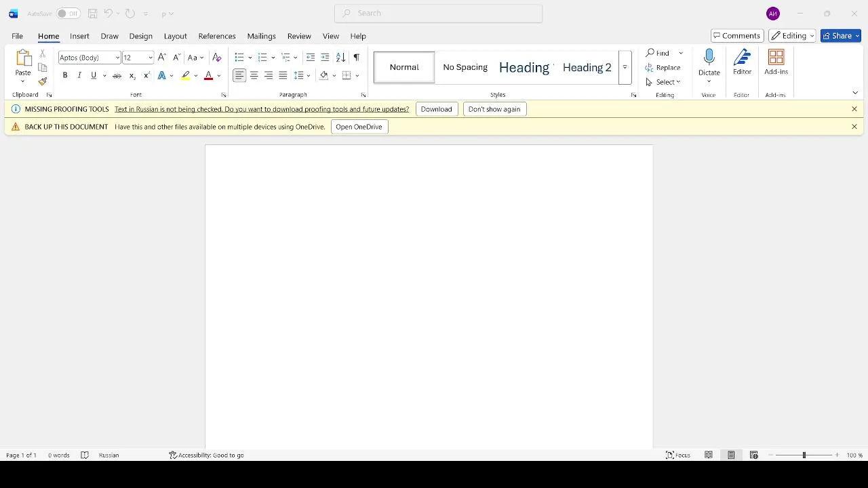Toggle bold formatting
Image resolution: width=868 pixels, height=488 pixels.
[x=65, y=76]
